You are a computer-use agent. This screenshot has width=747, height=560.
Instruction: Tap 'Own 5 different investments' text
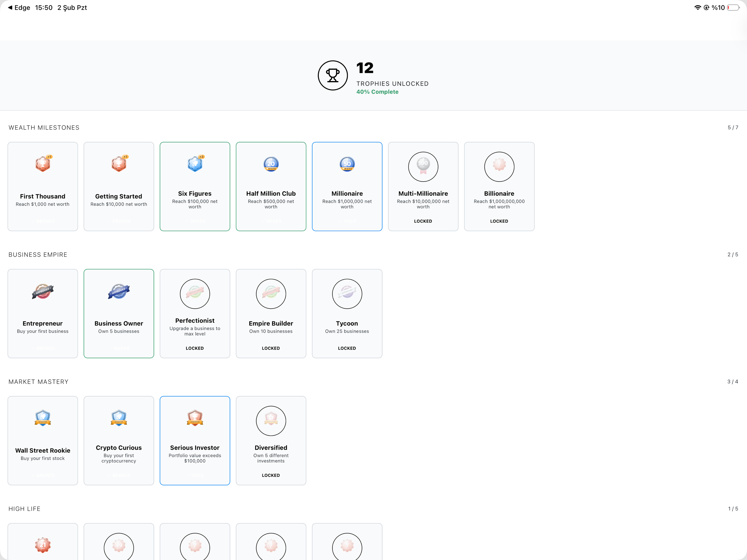tap(271, 458)
